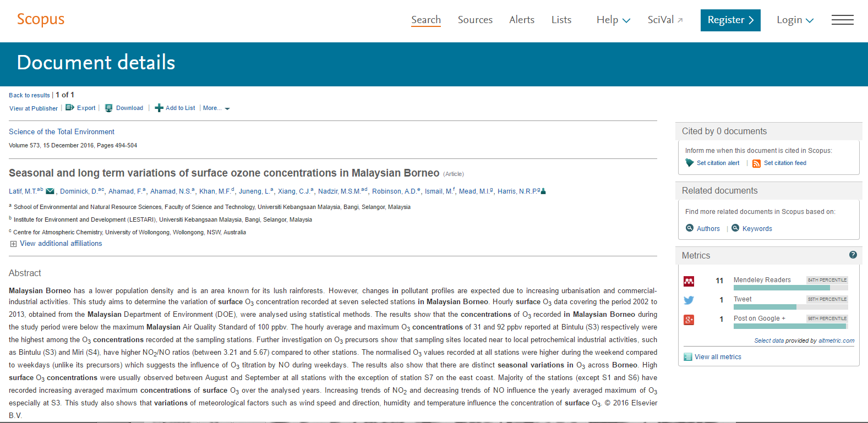Open the More... dropdown
The width and height of the screenshot is (868, 423).
[x=216, y=108]
